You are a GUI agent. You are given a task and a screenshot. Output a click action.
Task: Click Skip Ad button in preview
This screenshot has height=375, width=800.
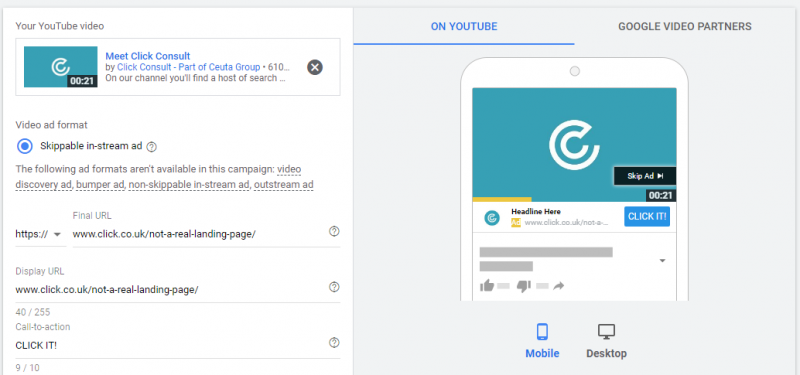[x=645, y=176]
